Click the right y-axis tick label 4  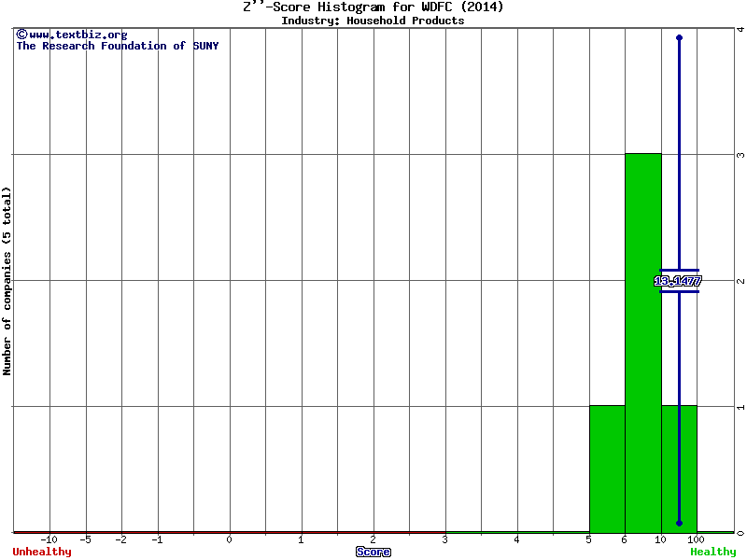coord(740,30)
